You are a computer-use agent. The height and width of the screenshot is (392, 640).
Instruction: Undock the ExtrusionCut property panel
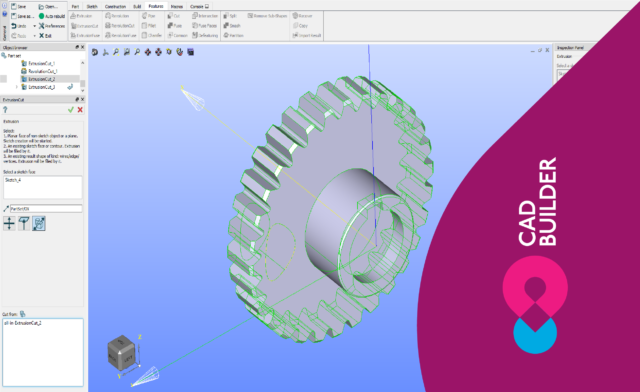pyautogui.click(x=77, y=99)
